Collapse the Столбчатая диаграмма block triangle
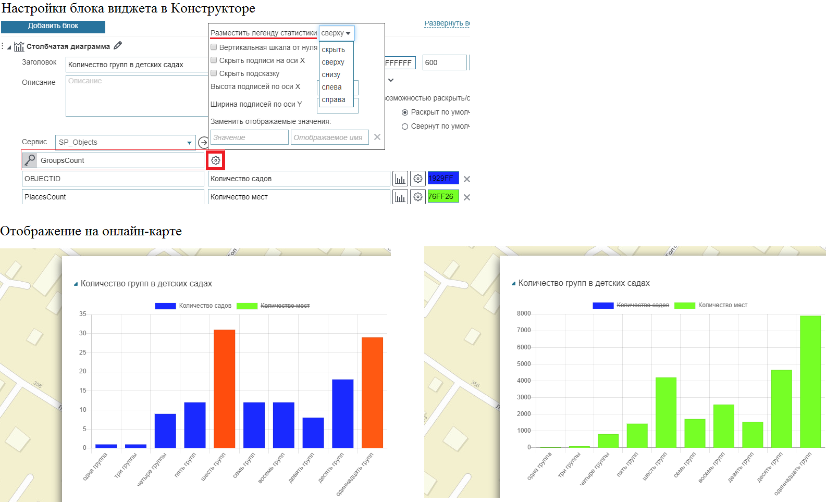 pos(9,47)
